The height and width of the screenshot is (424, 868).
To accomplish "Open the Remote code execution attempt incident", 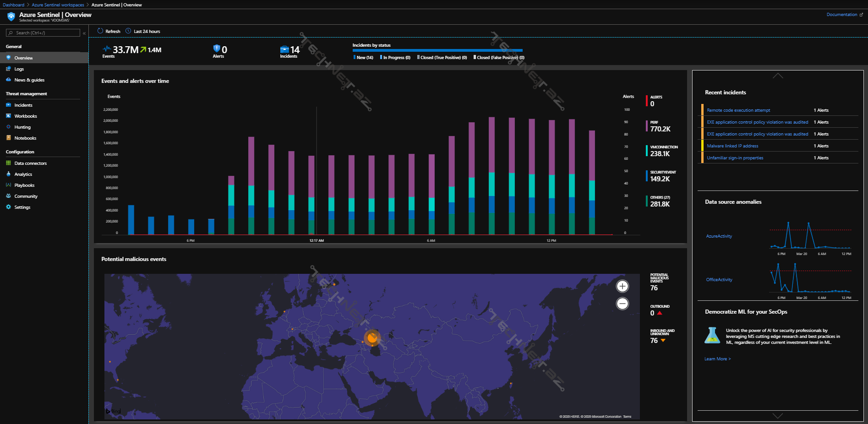I will click(x=738, y=110).
